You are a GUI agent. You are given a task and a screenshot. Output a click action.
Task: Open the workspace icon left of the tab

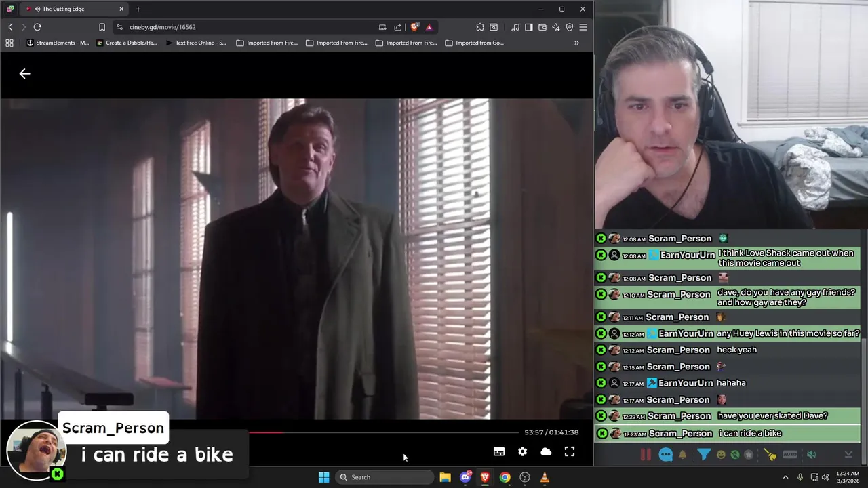pos(9,9)
